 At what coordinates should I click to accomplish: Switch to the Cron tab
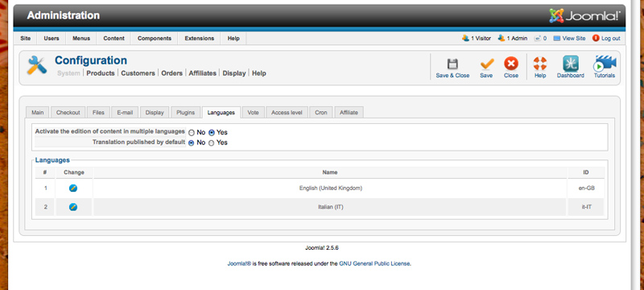[x=320, y=113]
